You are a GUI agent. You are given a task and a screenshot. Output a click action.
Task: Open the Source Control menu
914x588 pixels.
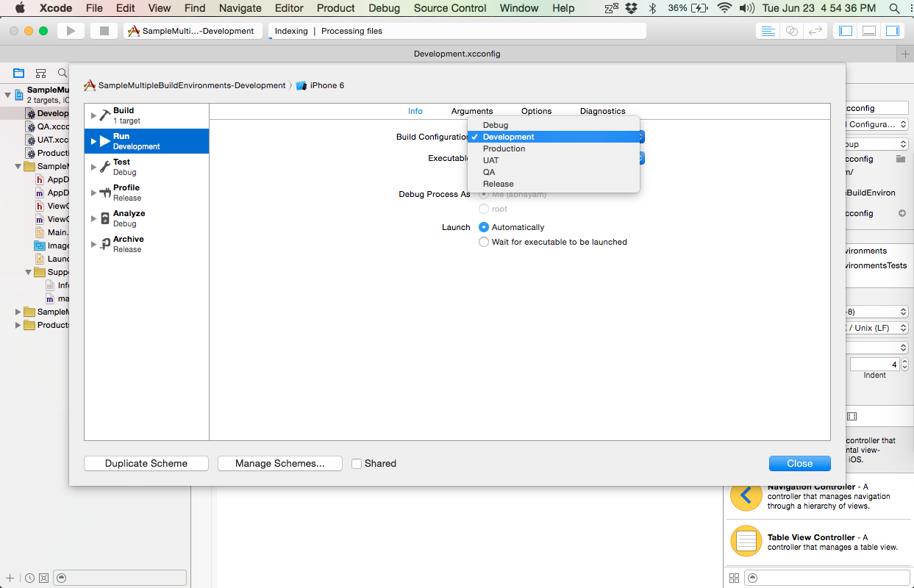coord(450,8)
